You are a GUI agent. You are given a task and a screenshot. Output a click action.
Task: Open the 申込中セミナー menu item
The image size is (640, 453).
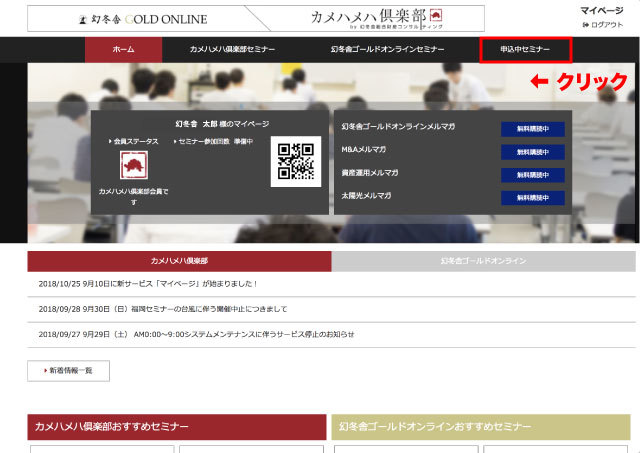point(525,49)
